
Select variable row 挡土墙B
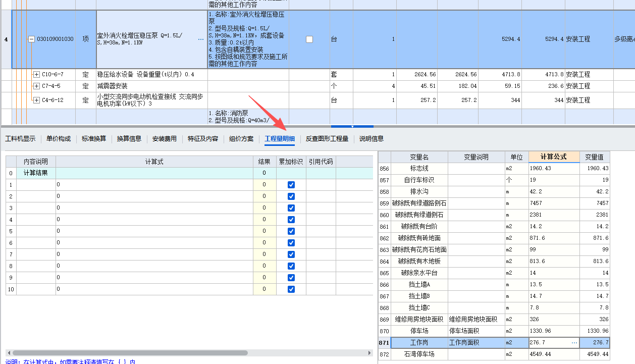(x=494, y=296)
